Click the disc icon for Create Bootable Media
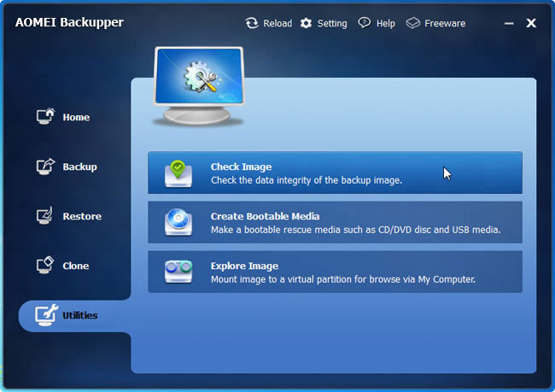Viewport: 555px width, 392px height. (x=178, y=222)
